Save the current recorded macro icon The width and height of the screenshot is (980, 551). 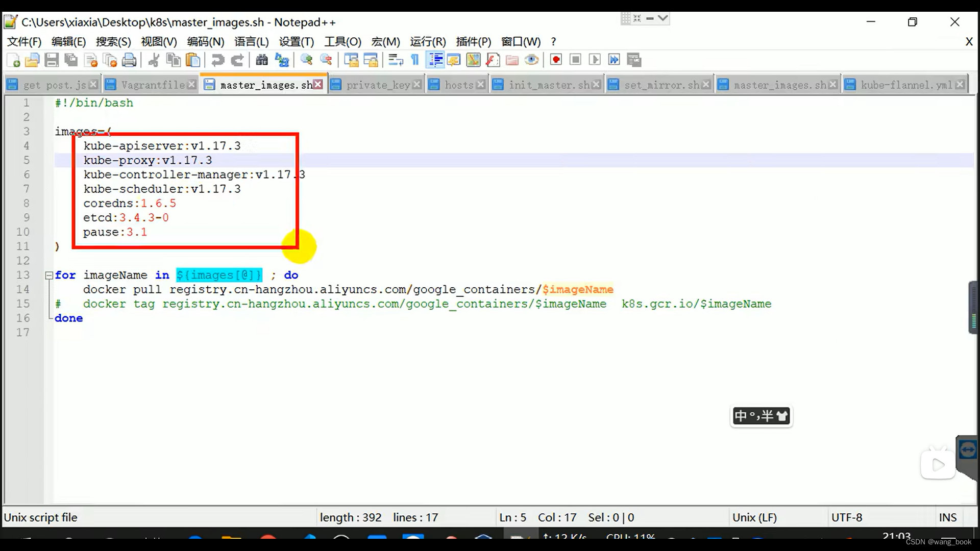(x=634, y=60)
